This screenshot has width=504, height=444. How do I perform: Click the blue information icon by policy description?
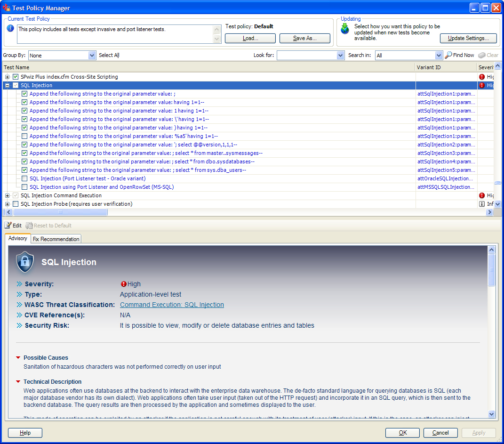10,29
